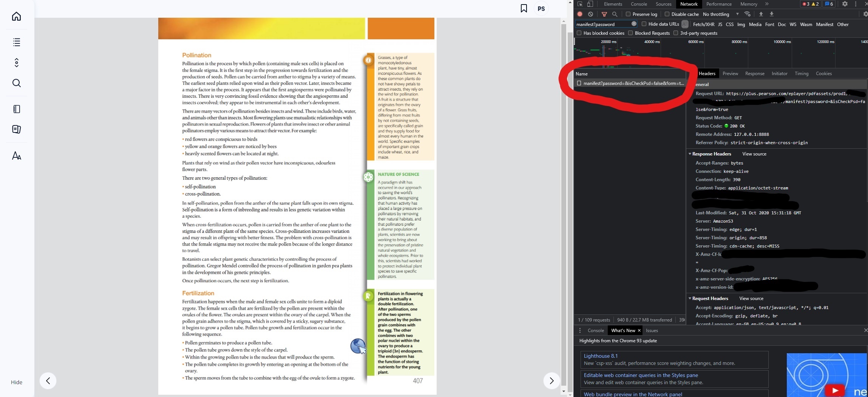Filter requests by Manifest type

[x=825, y=24]
